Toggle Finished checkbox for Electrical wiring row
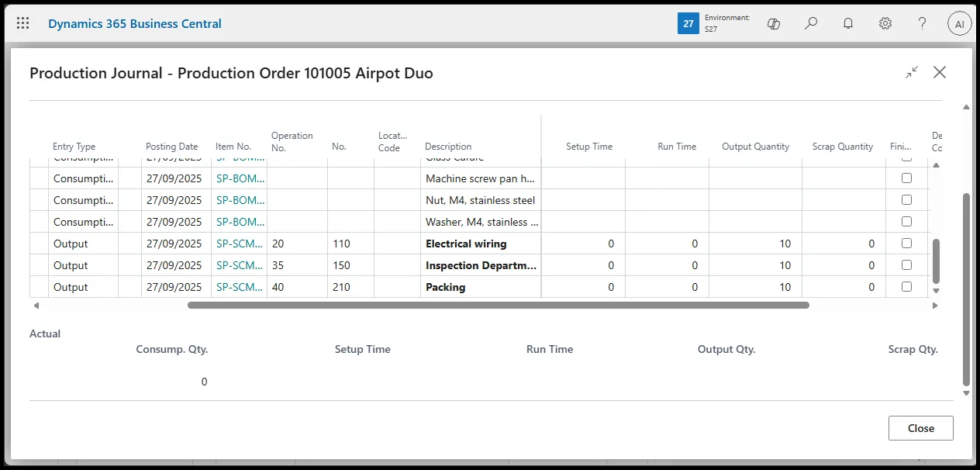This screenshot has width=980, height=470. [906, 244]
